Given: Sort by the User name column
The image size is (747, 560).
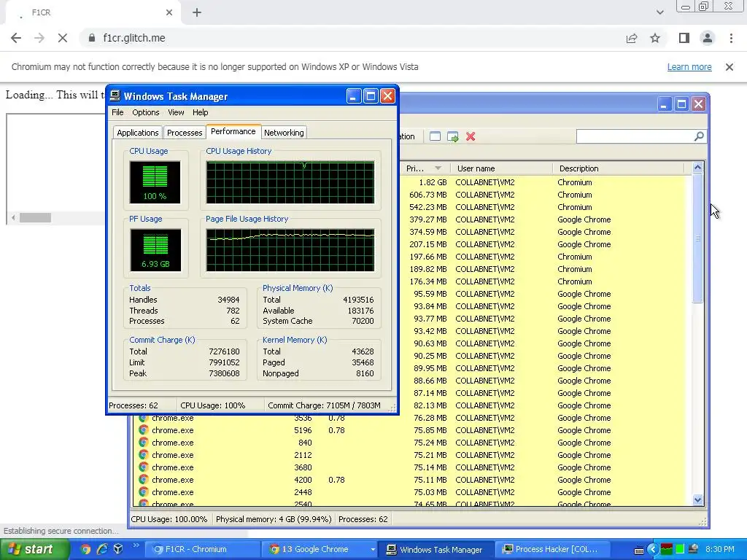Looking at the screenshot, I should (501, 168).
